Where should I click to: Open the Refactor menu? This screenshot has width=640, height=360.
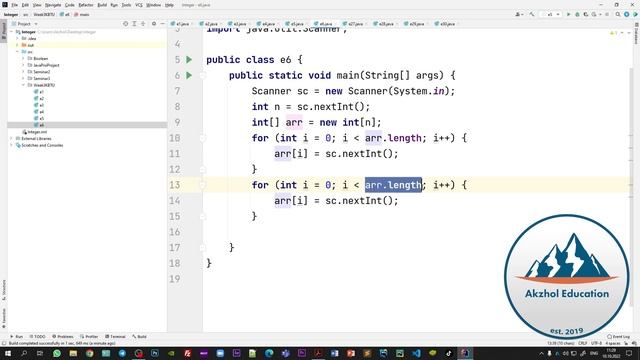[x=86, y=5]
